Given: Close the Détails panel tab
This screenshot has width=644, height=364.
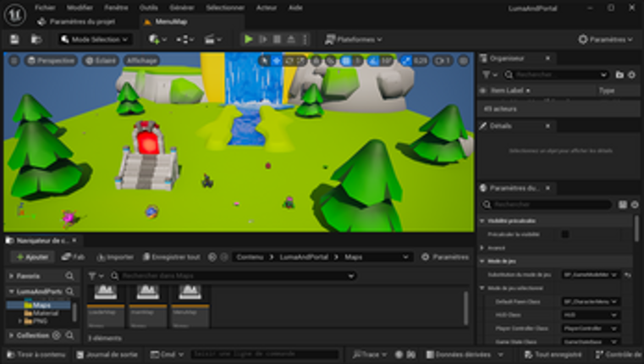Looking at the screenshot, I should 548,126.
